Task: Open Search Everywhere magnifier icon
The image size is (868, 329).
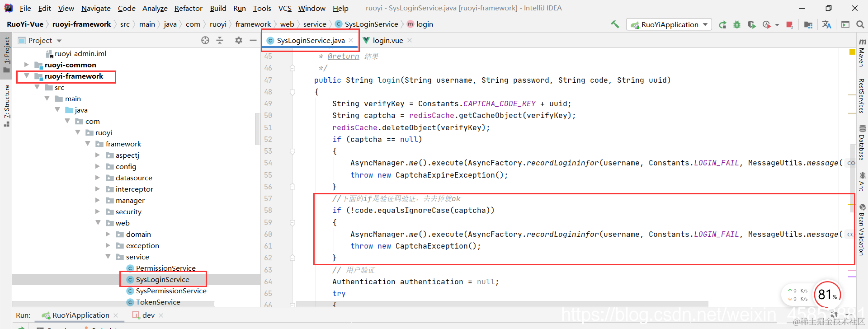Action: click(x=860, y=25)
